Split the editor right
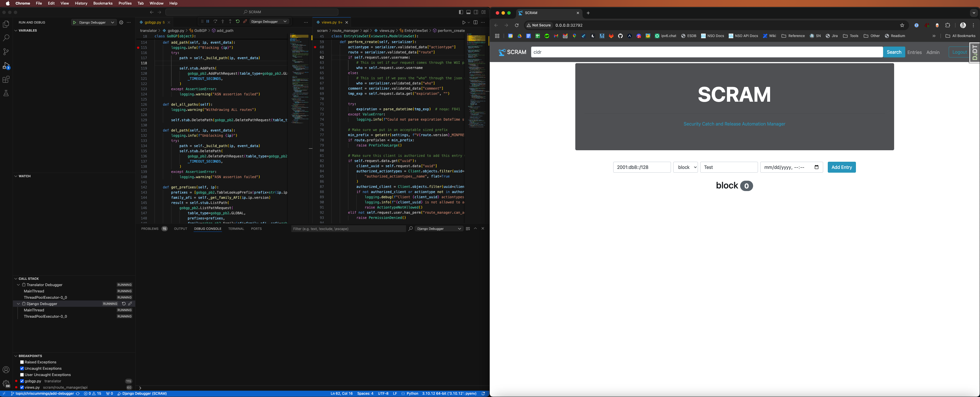Viewport: 980px width, 397px height. click(476, 22)
